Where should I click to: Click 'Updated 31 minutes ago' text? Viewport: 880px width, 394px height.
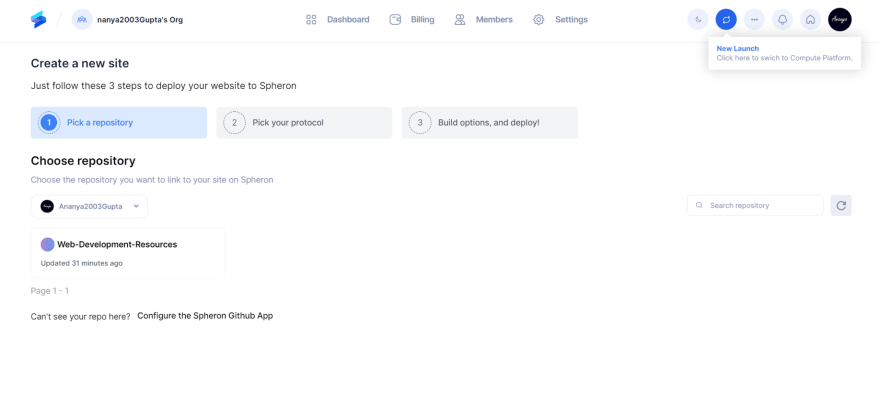[x=81, y=263]
